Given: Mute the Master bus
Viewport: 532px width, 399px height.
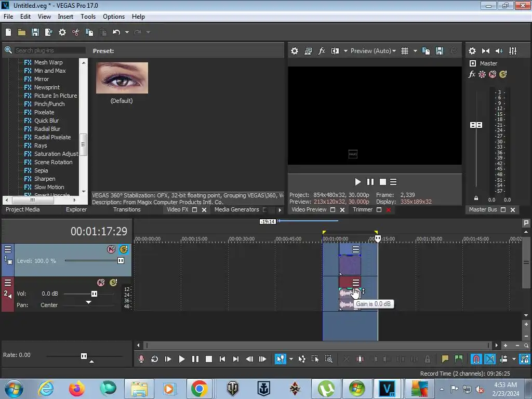Looking at the screenshot, I should 493,74.
